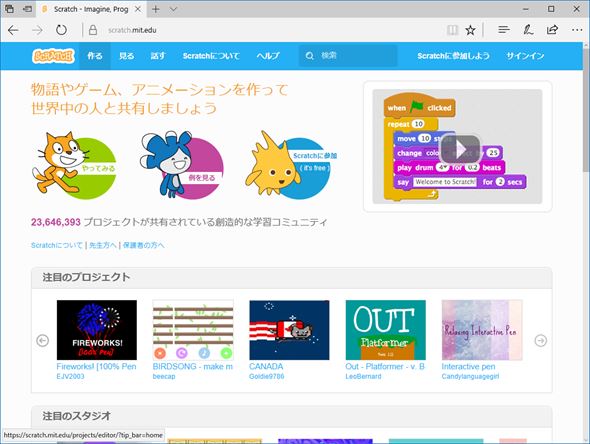Open the Interactive pen project thumbnail
The image size is (590, 444).
click(x=482, y=330)
